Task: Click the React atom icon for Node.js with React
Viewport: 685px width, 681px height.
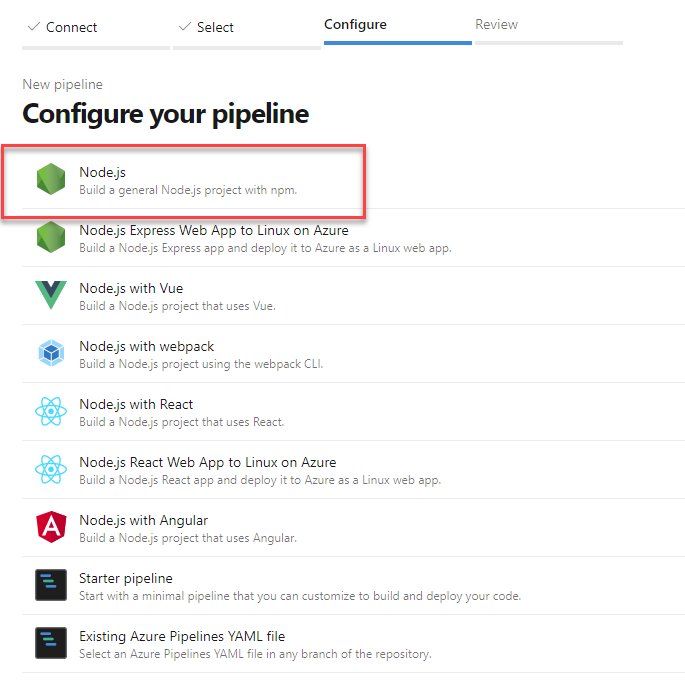Action: pyautogui.click(x=50, y=412)
